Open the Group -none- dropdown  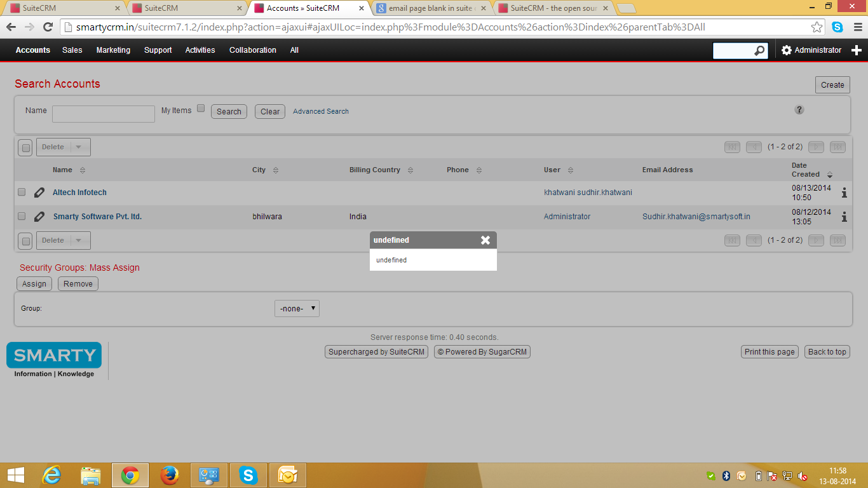coord(297,309)
